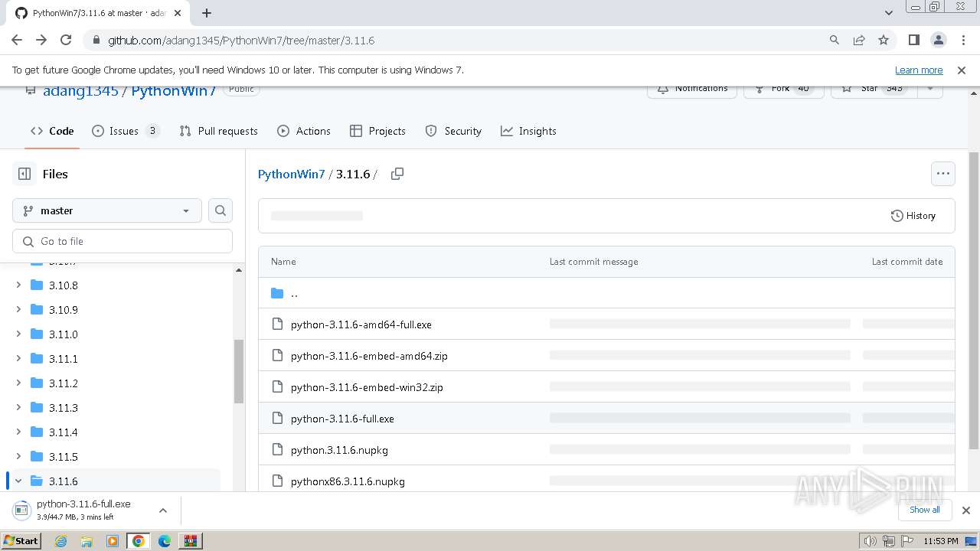Screen dimensions: 980x551
Task: Open the parent directory folder icon
Action: point(277,293)
